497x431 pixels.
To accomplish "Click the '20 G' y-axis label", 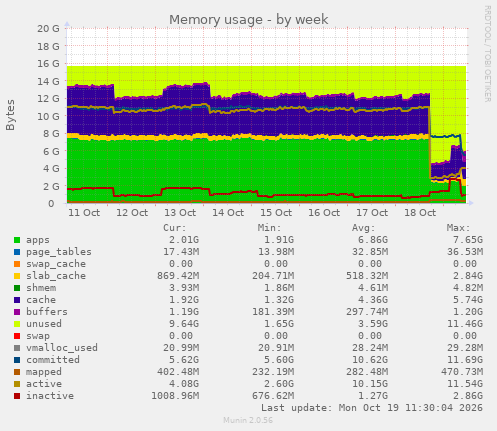I will 48,29.
